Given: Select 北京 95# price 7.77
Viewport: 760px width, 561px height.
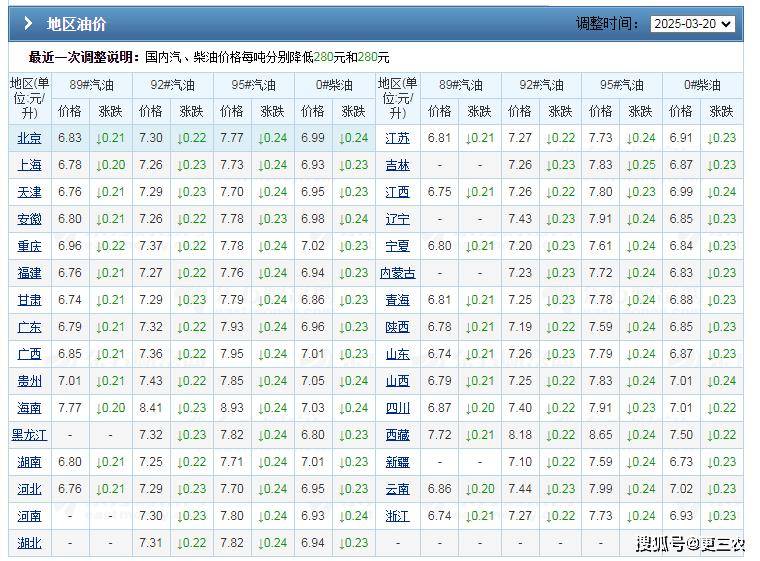Looking at the screenshot, I should 232,138.
